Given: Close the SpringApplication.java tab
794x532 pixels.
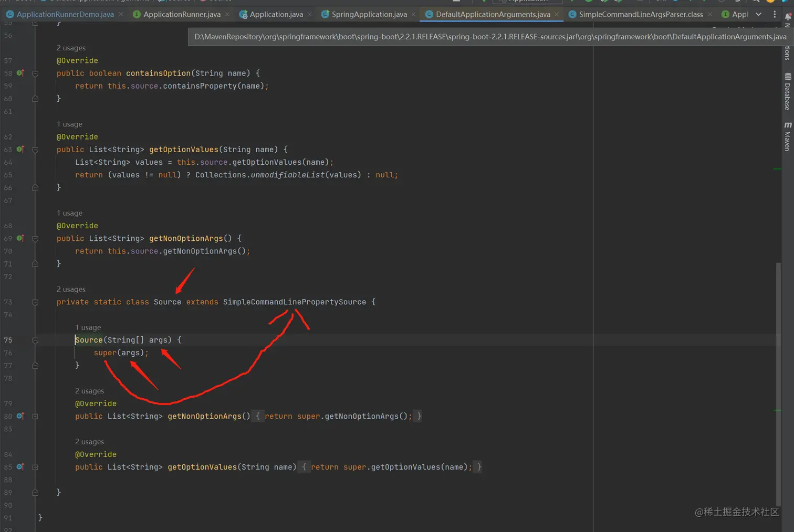Looking at the screenshot, I should 414,14.
